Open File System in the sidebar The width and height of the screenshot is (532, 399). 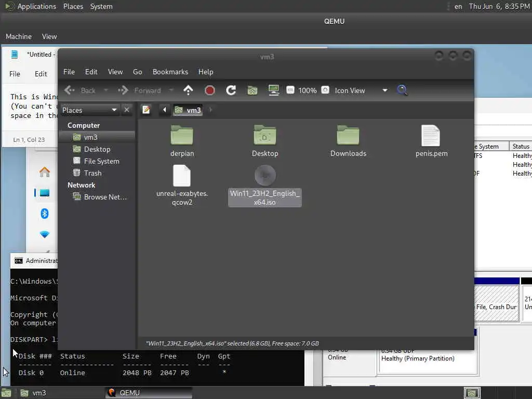[97, 161]
